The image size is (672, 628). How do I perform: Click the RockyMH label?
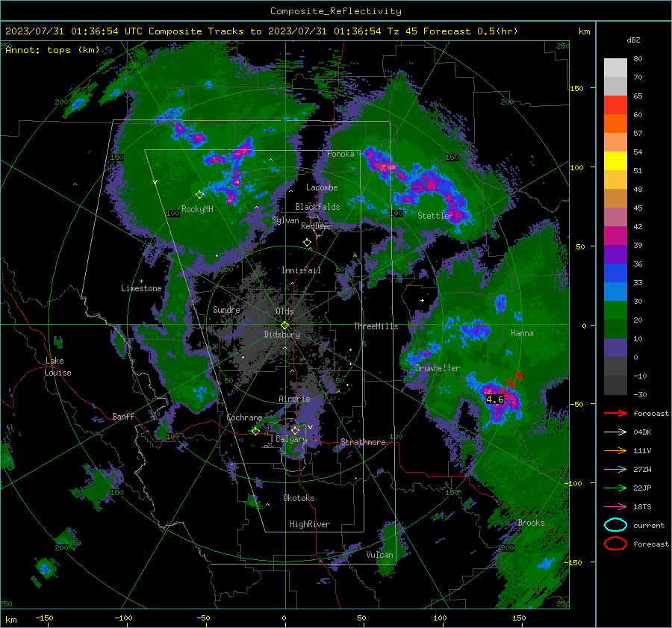click(197, 209)
